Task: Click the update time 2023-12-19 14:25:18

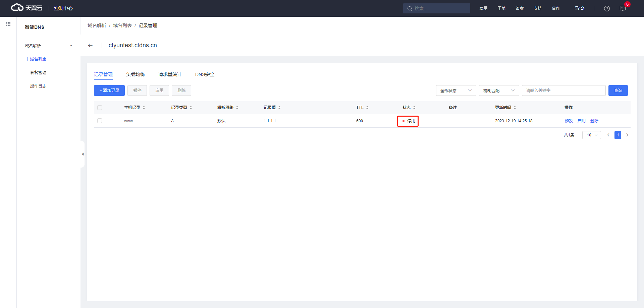Action: [514, 121]
